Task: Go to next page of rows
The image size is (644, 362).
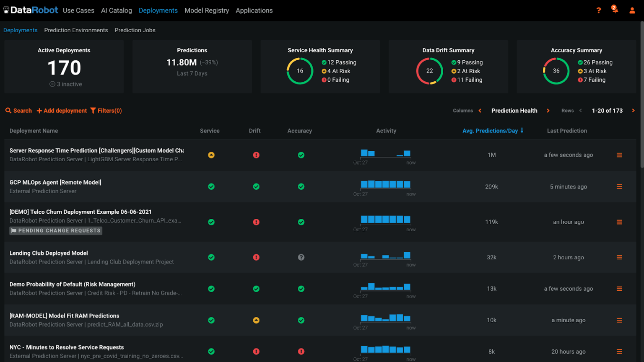Action: (x=633, y=111)
